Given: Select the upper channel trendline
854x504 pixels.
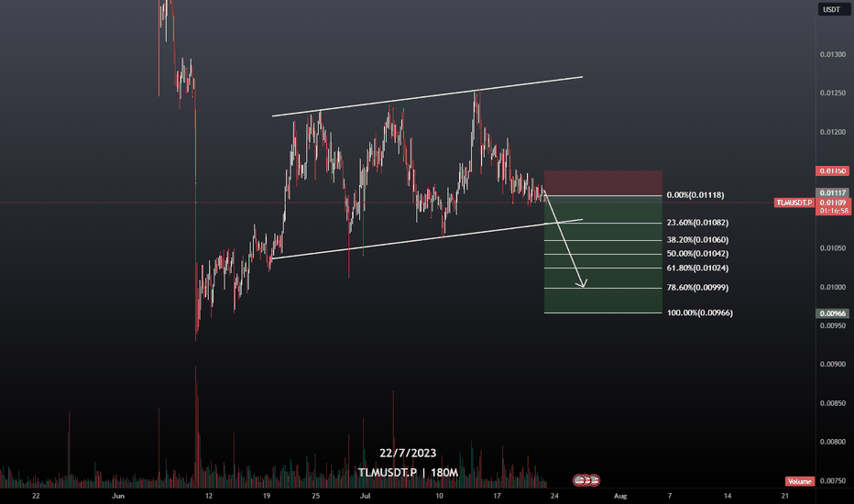Looking at the screenshot, I should (428, 96).
